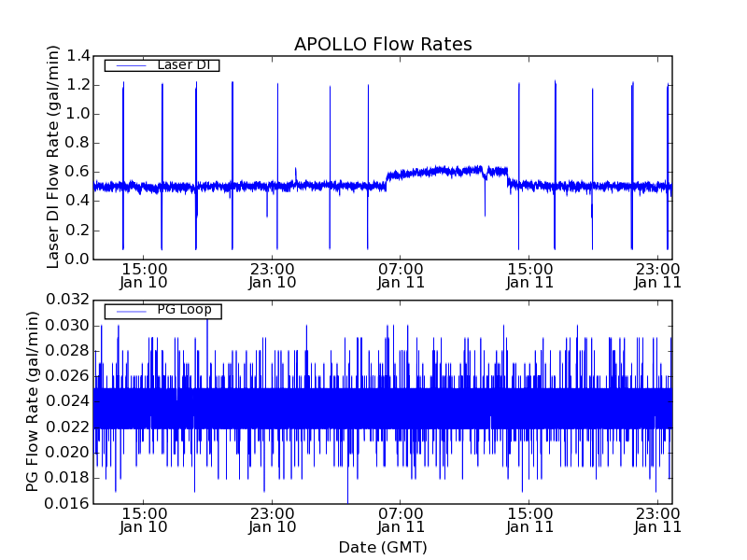Click the 'APOLLO Flow Rates' chart title
Viewport: 747px width, 560px height.
(383, 44)
